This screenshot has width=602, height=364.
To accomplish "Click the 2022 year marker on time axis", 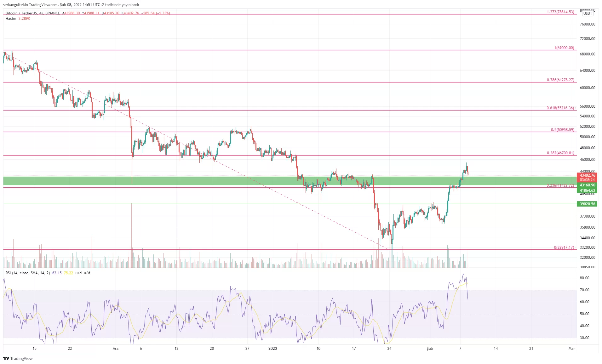I will tap(272, 349).
